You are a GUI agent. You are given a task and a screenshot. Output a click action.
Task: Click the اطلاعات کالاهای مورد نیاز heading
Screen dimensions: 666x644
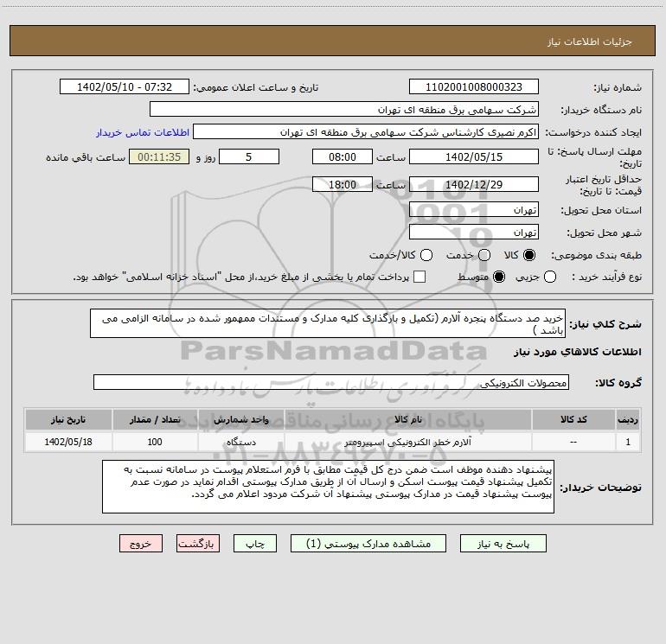577,352
